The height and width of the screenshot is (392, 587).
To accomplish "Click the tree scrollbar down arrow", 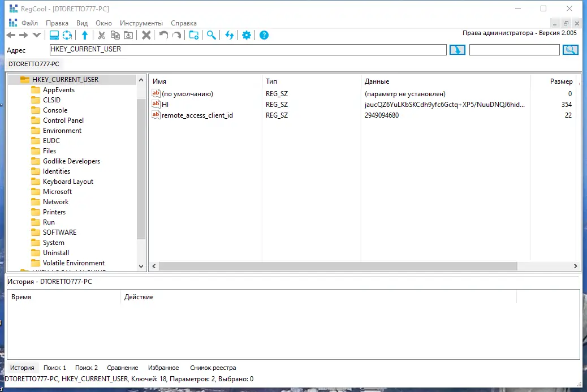I will (x=141, y=266).
